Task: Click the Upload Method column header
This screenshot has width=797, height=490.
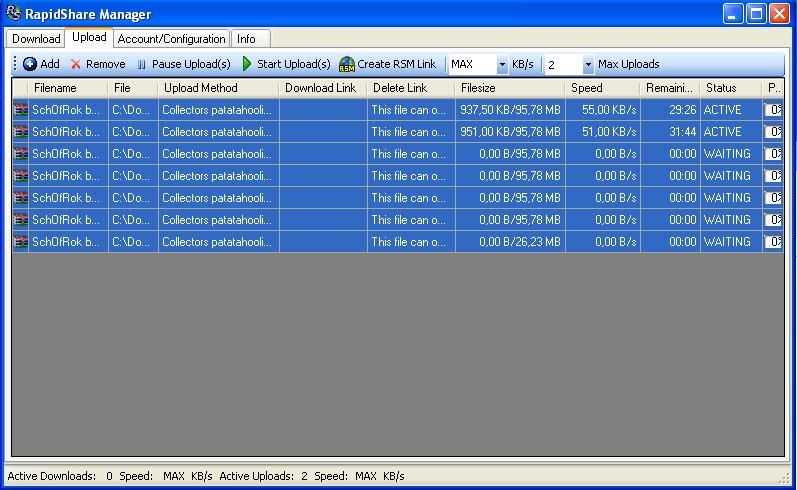Action: (x=218, y=88)
